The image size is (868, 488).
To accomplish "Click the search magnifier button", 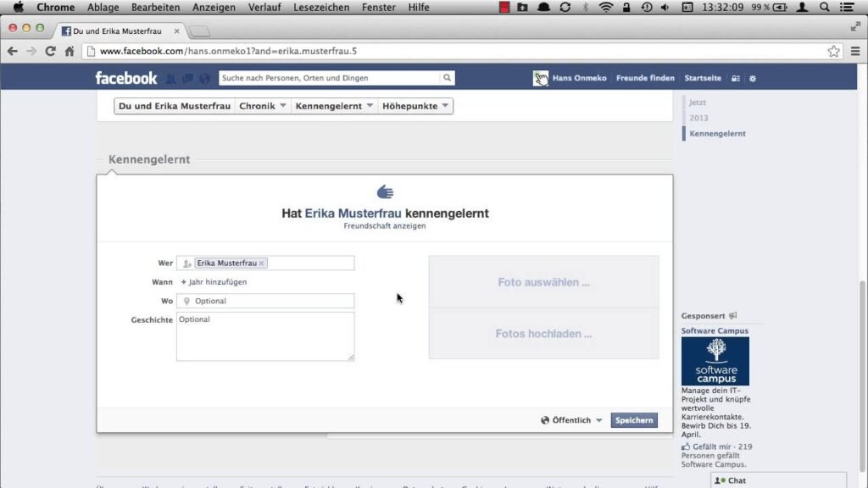I will pos(447,78).
